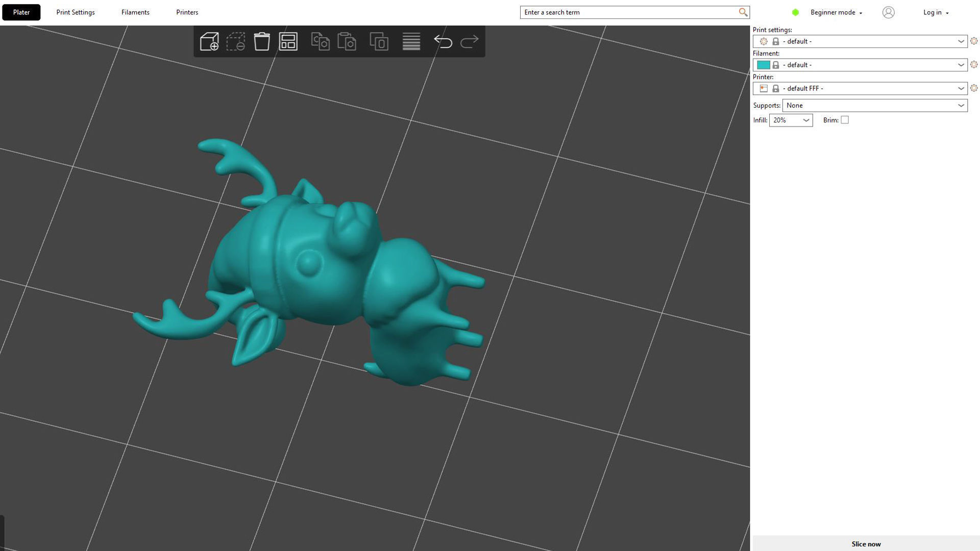Expand the Log in menu

tap(936, 12)
